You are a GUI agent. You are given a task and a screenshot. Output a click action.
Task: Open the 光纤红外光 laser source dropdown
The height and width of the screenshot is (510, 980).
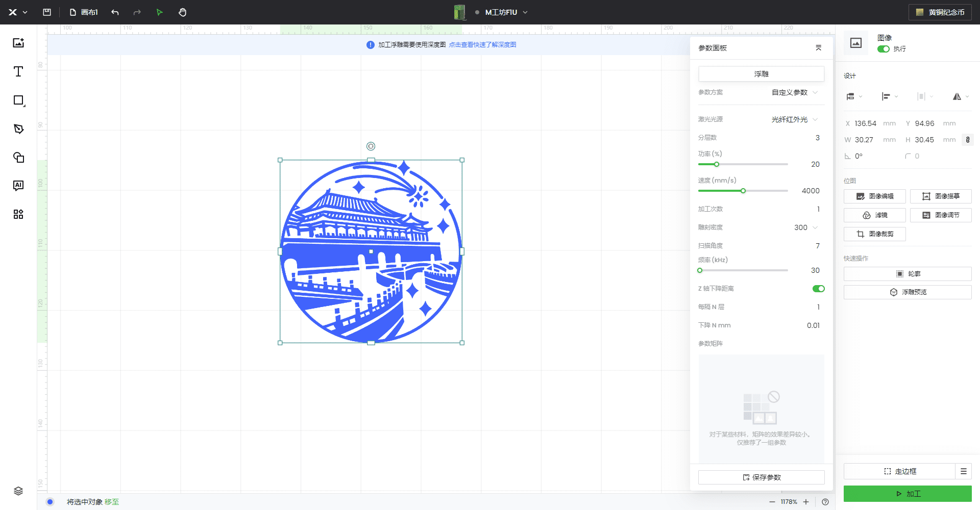coord(795,119)
